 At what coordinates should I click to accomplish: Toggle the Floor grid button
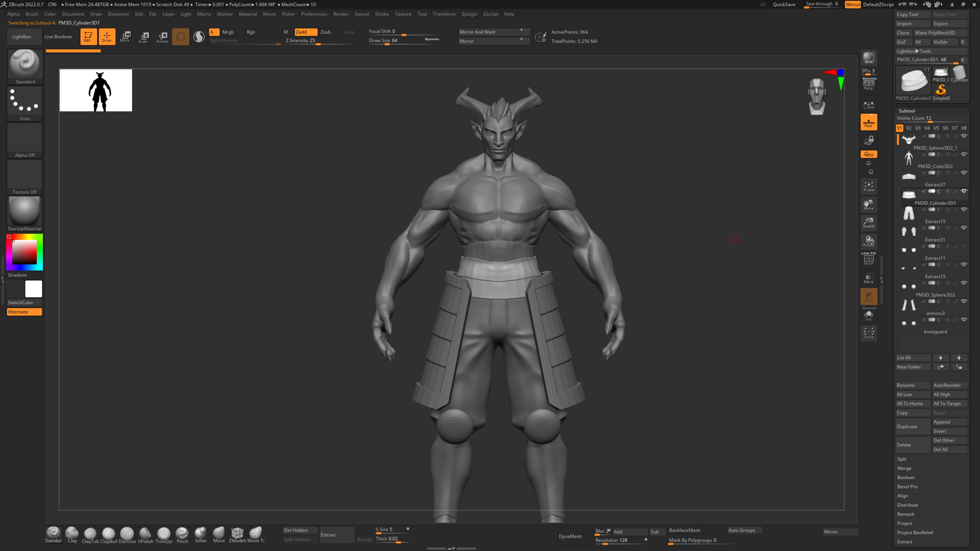(x=868, y=122)
